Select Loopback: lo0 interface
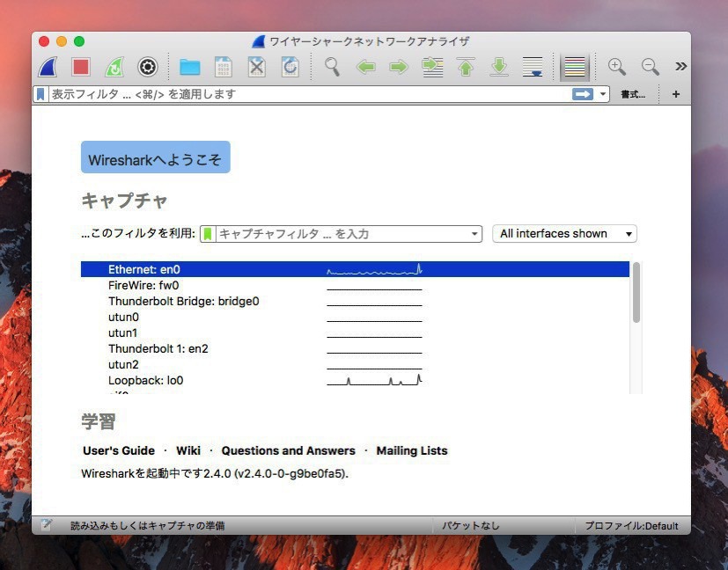The image size is (728, 570). (355, 380)
